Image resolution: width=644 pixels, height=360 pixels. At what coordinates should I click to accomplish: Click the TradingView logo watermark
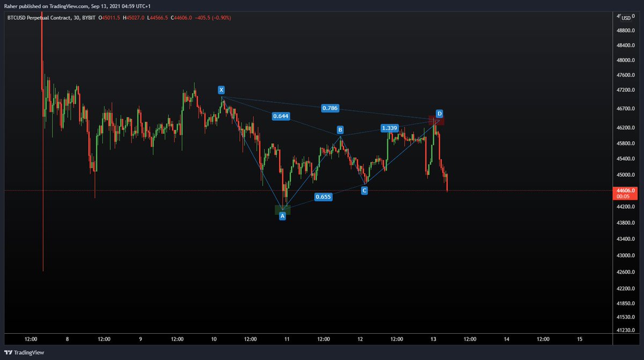pos(25,352)
